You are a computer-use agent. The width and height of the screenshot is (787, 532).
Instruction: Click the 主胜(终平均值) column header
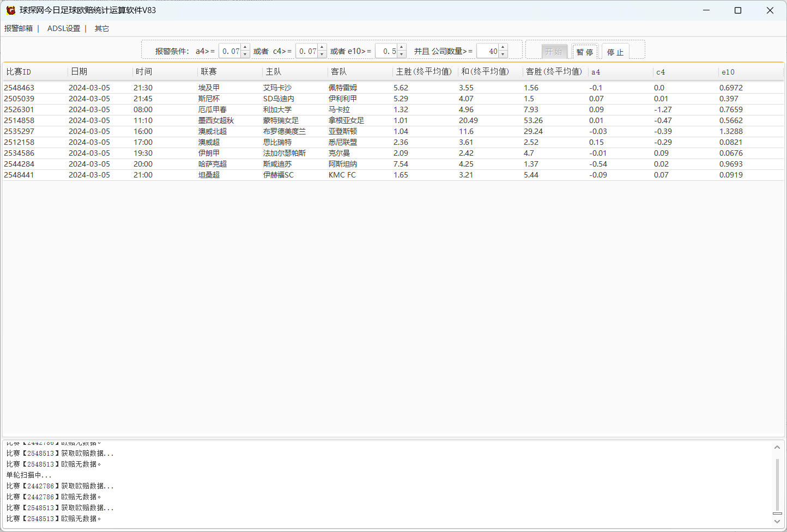[425, 72]
